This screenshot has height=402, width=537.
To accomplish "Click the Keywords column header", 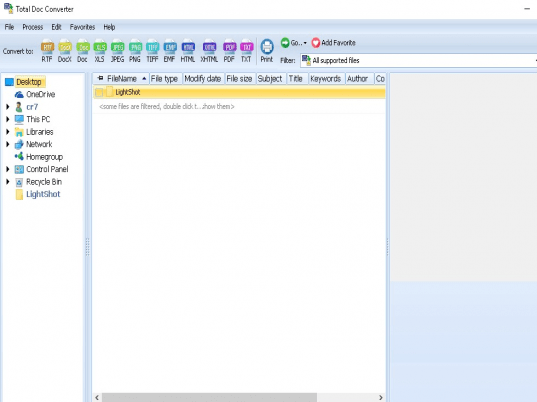I will [326, 79].
